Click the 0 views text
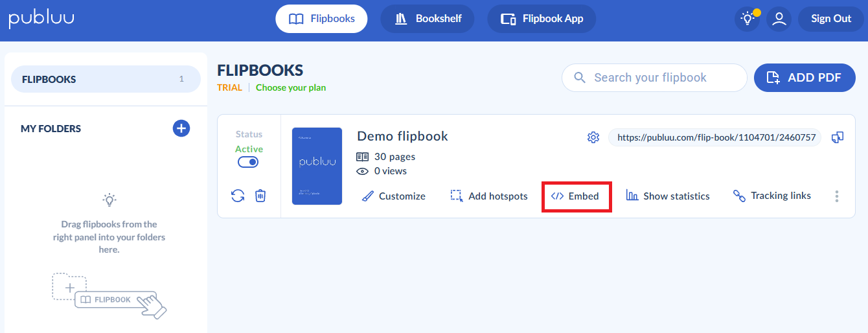 pos(391,171)
